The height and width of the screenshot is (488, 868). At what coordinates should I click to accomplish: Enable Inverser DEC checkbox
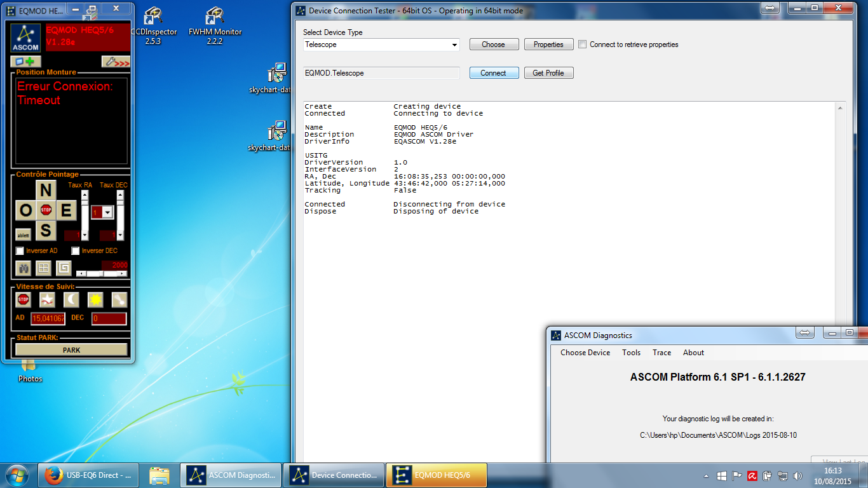click(76, 251)
